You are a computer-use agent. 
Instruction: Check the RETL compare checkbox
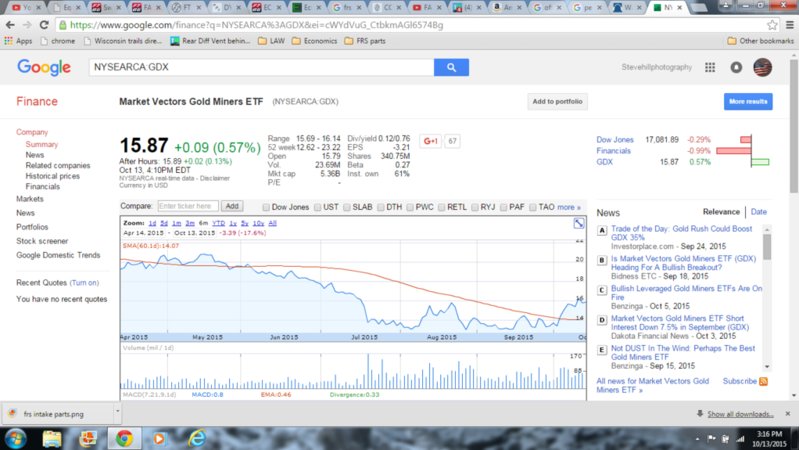[x=442, y=207]
